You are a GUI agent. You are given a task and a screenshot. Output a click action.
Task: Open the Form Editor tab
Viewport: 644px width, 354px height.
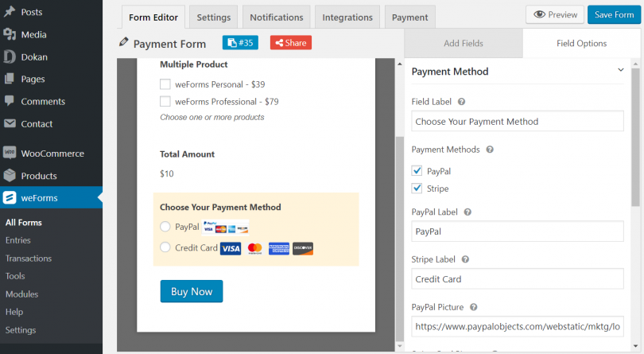click(153, 18)
